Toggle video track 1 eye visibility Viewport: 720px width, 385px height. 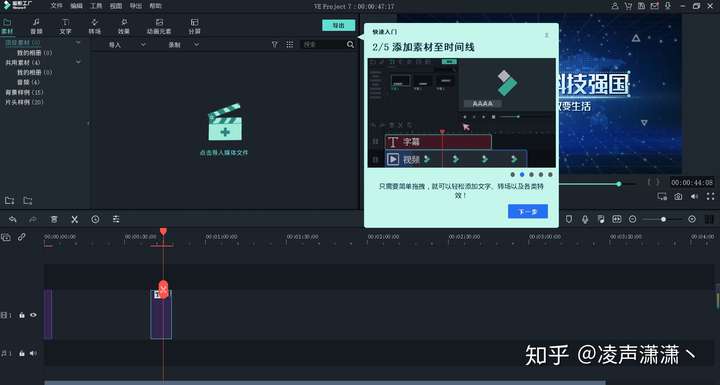[33, 315]
